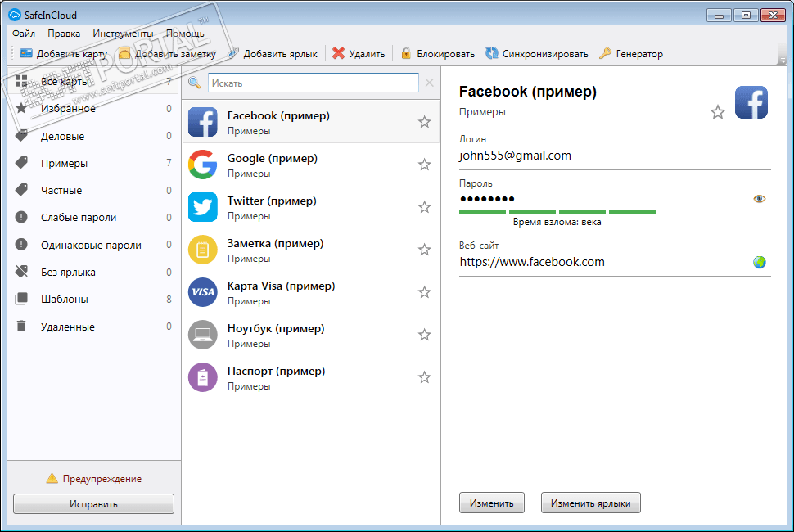Open the Правка menu
Viewport: 794px width, 532px height.
(x=64, y=34)
